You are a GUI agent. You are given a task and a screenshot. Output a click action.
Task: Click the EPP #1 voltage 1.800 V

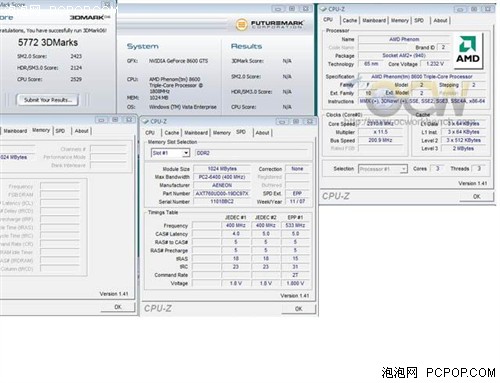(295, 283)
